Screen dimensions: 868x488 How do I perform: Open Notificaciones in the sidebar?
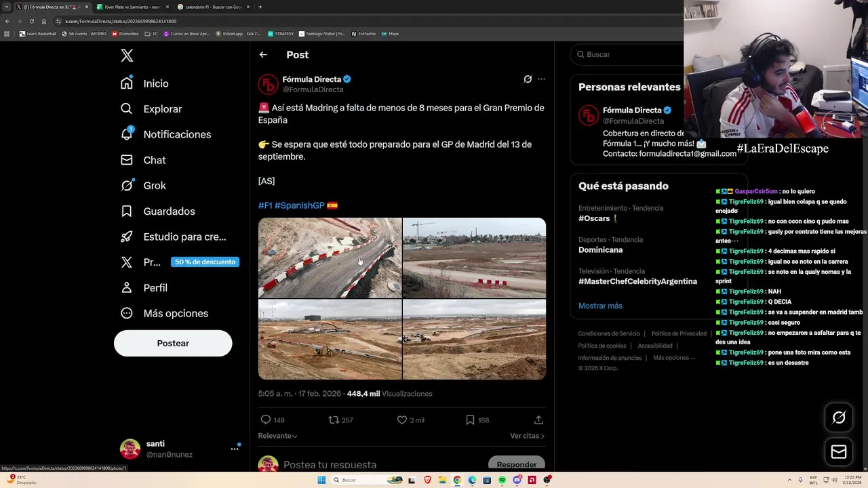[x=165, y=134]
